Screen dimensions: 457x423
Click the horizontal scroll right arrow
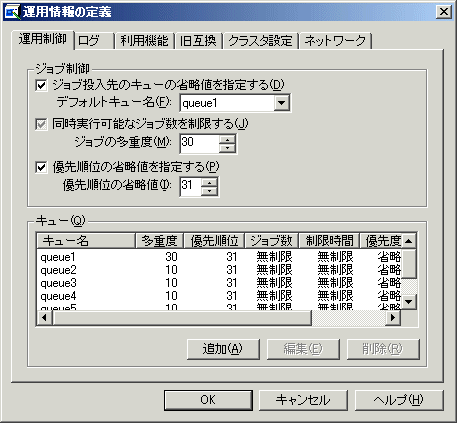point(393,318)
